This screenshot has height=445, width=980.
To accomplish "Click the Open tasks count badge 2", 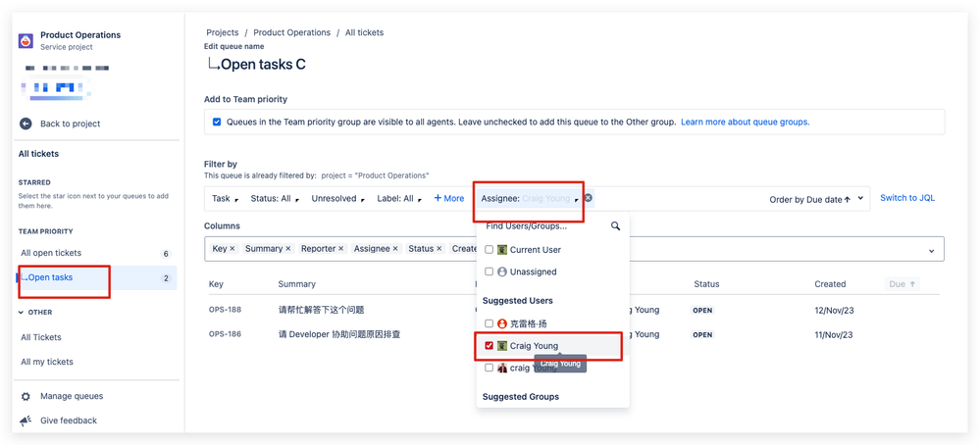I will [166, 278].
